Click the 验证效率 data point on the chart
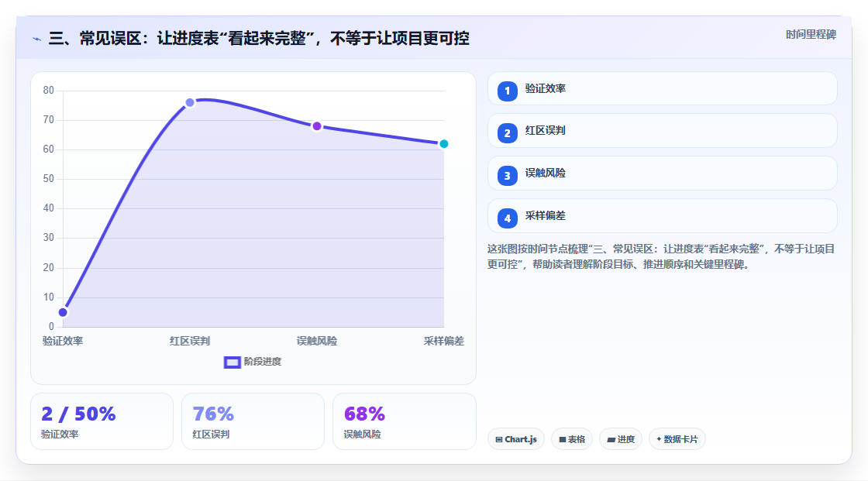The image size is (868, 481). 63,312
